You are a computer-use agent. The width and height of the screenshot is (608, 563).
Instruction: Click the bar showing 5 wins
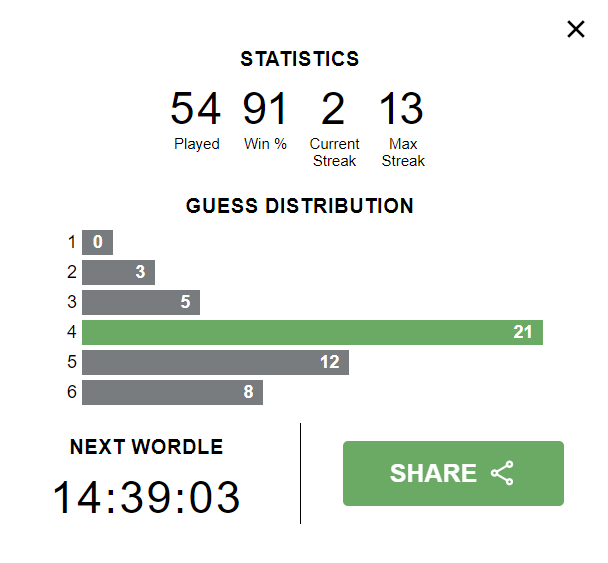(x=141, y=302)
